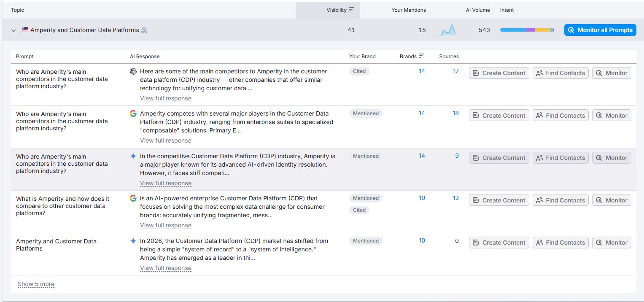View full response starting 'In 2026'
The image size is (644, 302).
tap(166, 268)
